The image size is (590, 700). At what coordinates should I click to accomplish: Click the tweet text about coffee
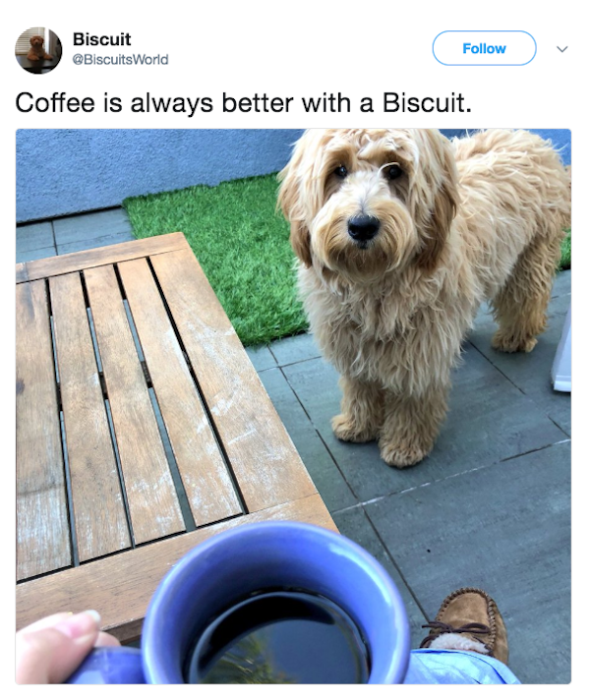[x=244, y=102]
